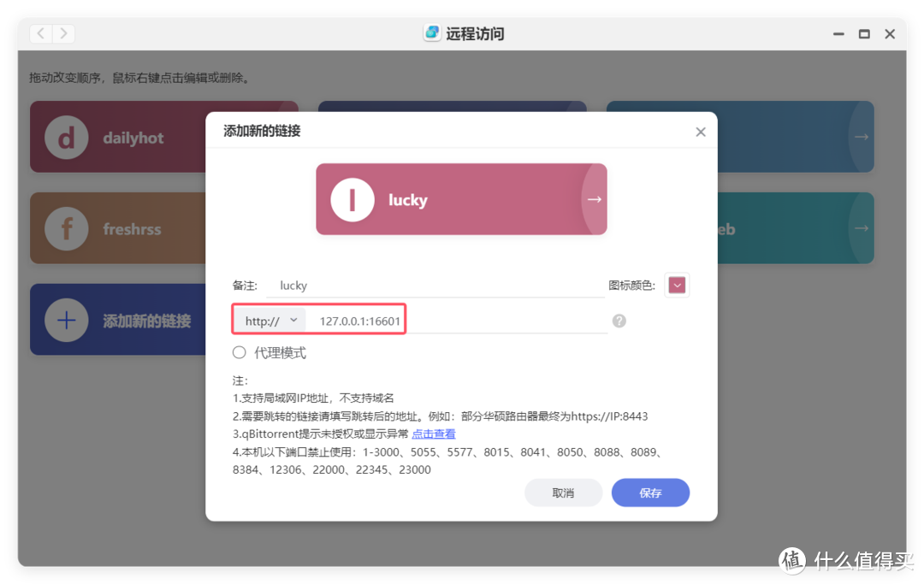Open the 图标颜色 icon color picker
The width and height of the screenshot is (924, 584).
click(x=677, y=286)
